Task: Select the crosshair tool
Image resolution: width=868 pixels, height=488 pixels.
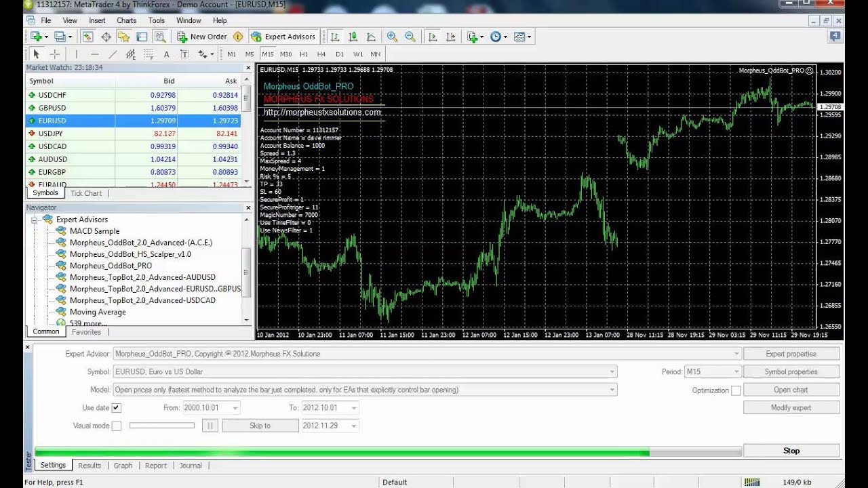Action: pos(55,54)
